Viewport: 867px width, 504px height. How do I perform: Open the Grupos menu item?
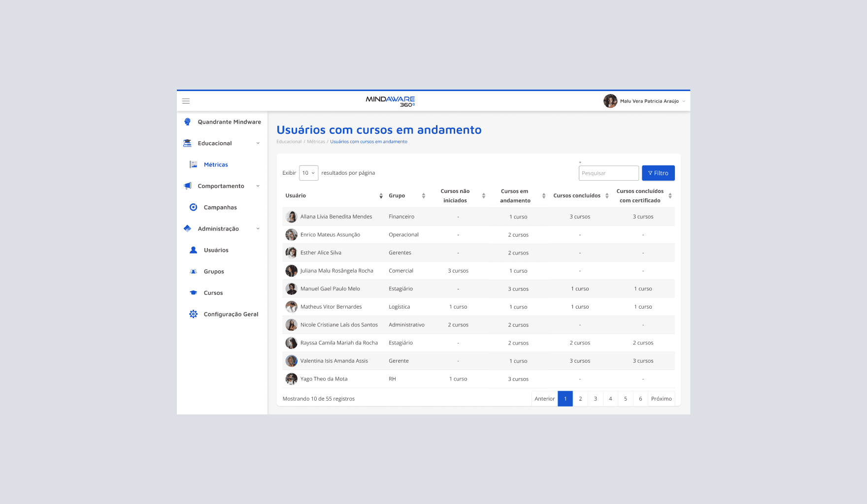[214, 272]
